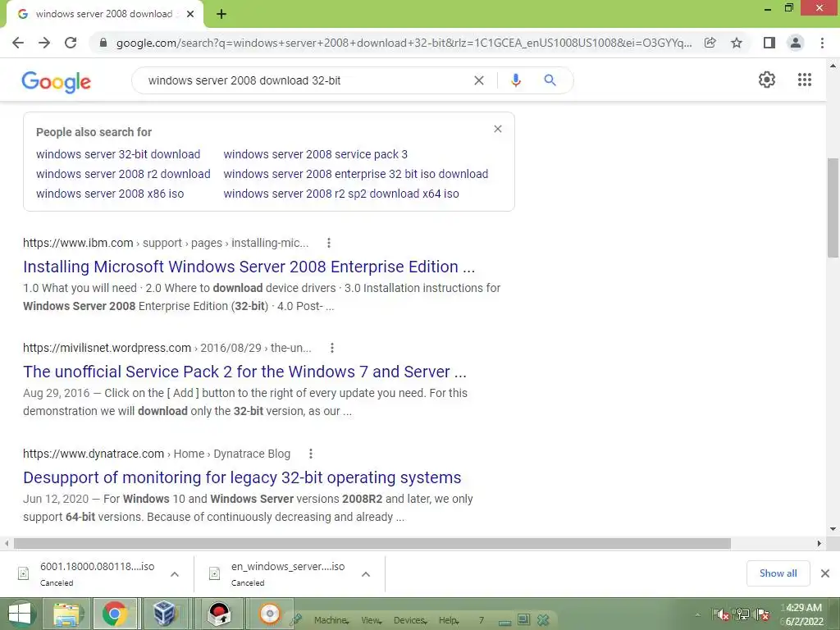Close the 'windows server 2008 download' tab
The height and width of the screenshot is (630, 840).
click(x=190, y=15)
